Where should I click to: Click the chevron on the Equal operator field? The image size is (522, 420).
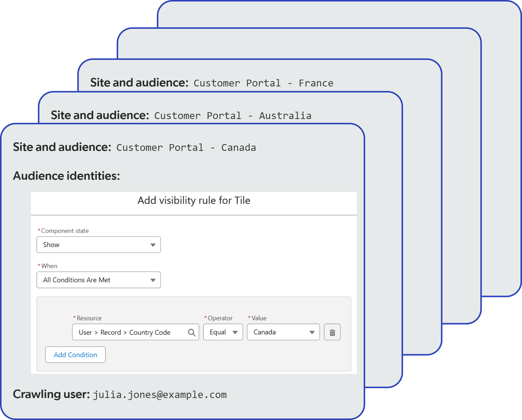(235, 332)
